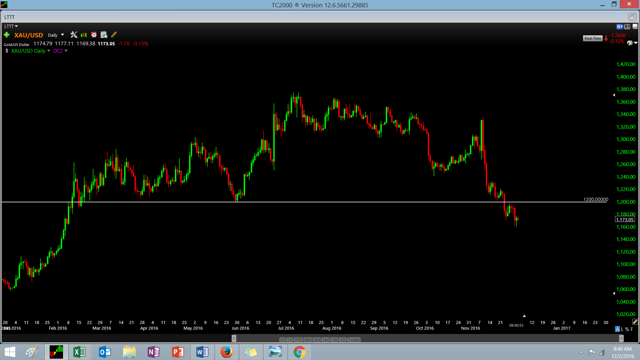Open Excel from the taskbar

point(80,352)
